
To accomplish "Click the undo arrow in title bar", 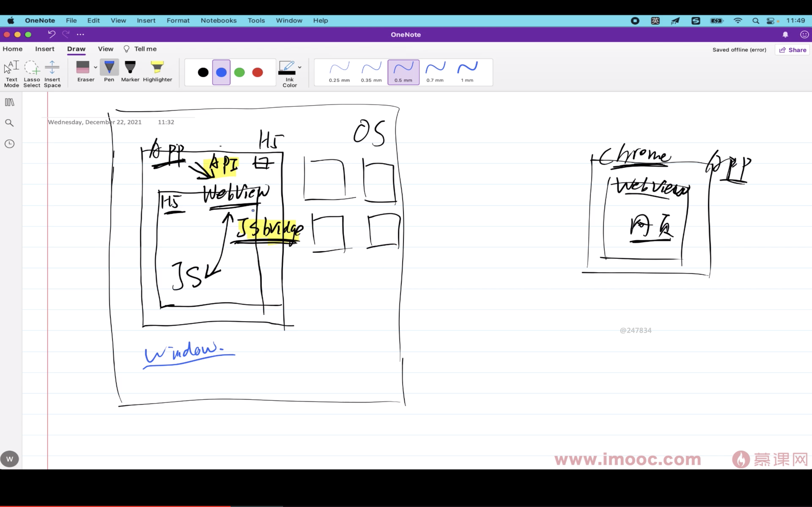I will tap(51, 34).
